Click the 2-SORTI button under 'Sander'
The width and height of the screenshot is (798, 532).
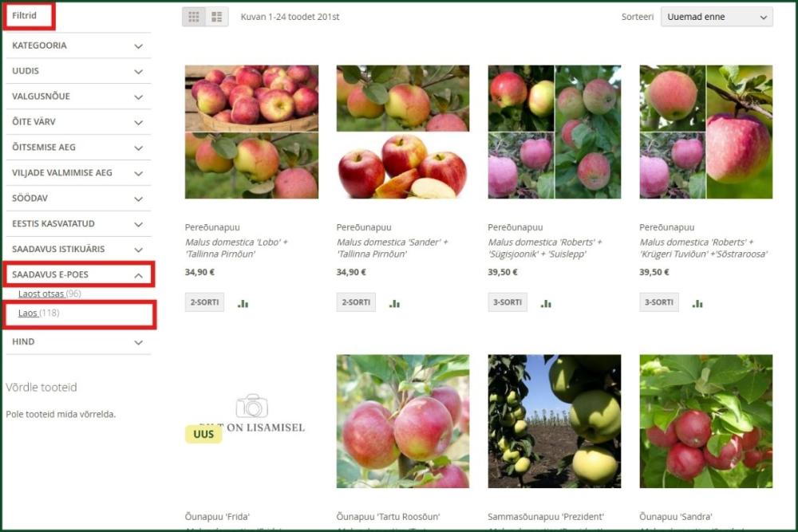click(356, 302)
